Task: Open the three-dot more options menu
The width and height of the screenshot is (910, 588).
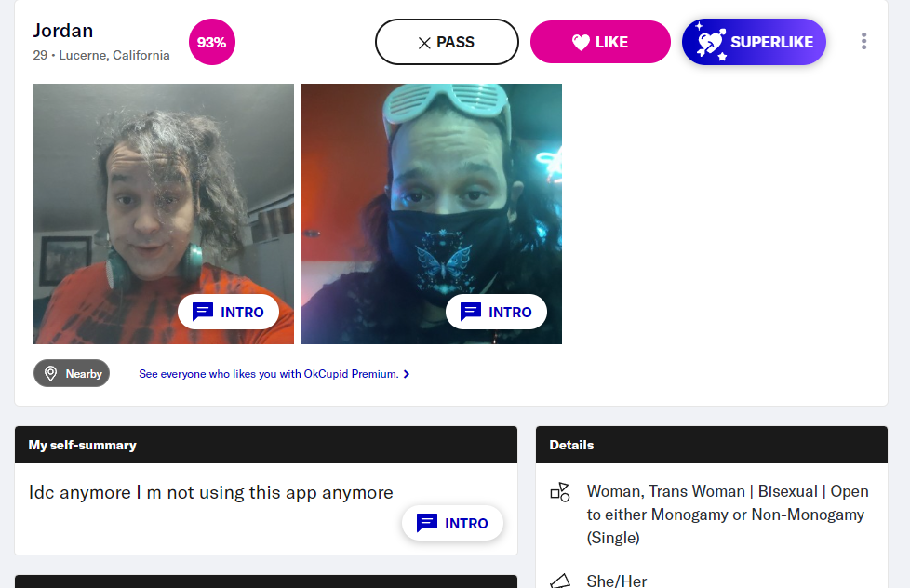Action: (863, 41)
